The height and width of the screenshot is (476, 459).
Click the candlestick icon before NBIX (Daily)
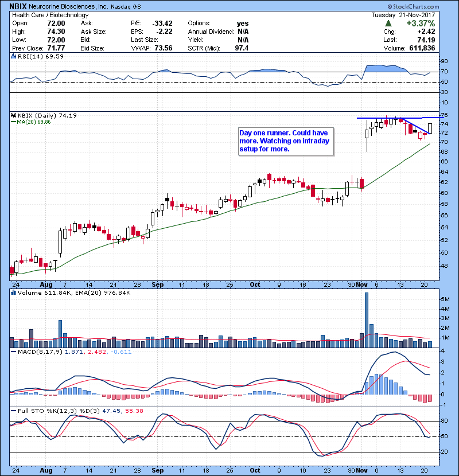[x=13, y=115]
